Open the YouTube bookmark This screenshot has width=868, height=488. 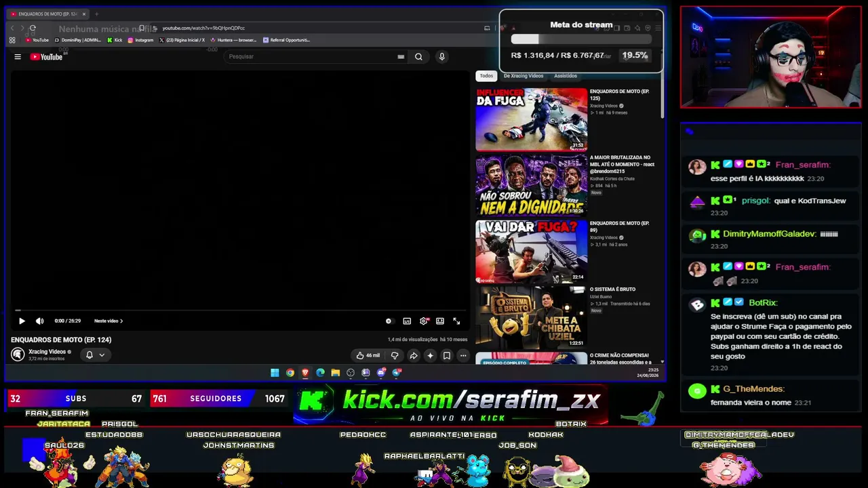pos(37,40)
